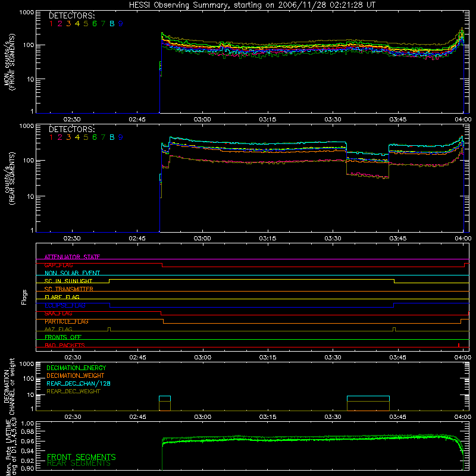476x476 pixels.
Task: Click the olive 'A4Z_FLAG' label
Action: click(x=58, y=329)
